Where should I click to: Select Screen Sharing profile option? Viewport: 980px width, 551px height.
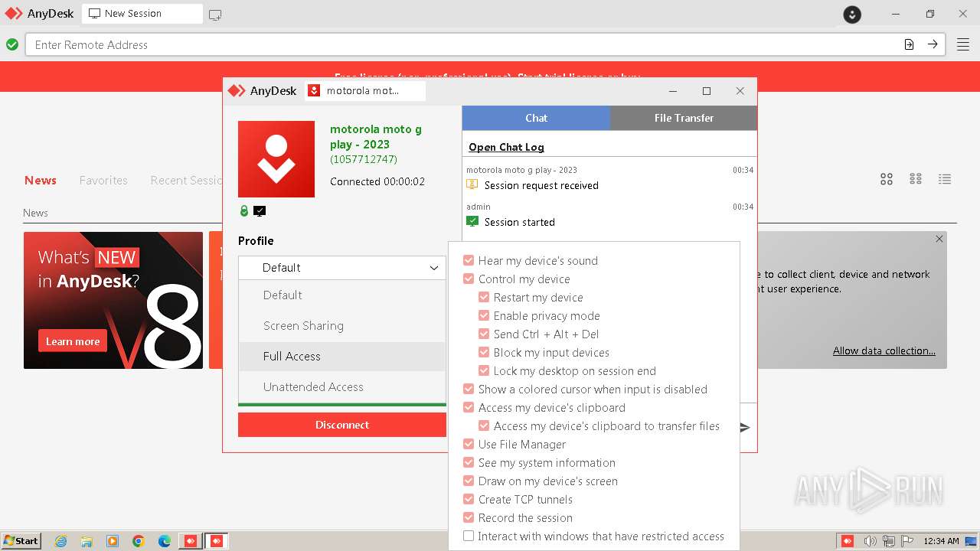point(342,326)
